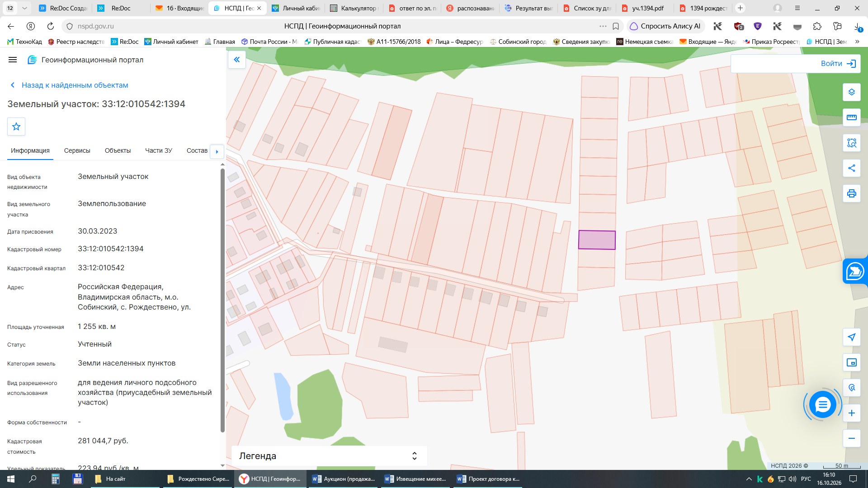Open address bar three-dots menu
Screen dimensions: 868x488
(603, 26)
